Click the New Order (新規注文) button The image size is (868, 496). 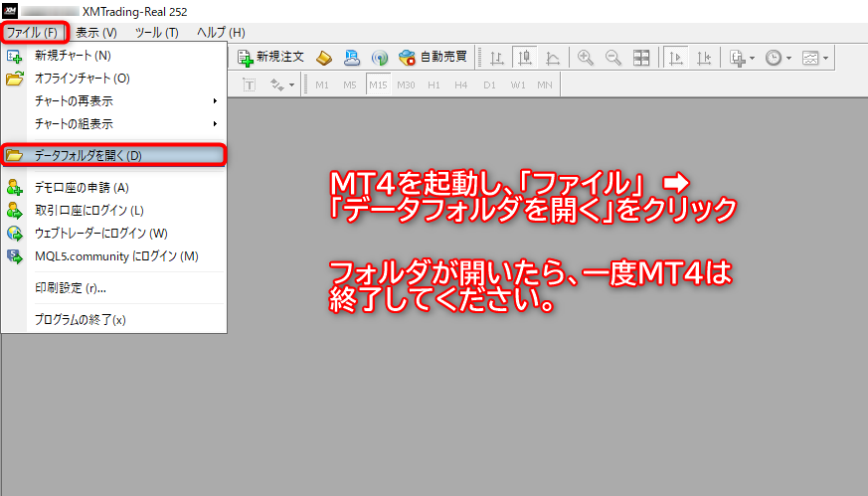(269, 58)
